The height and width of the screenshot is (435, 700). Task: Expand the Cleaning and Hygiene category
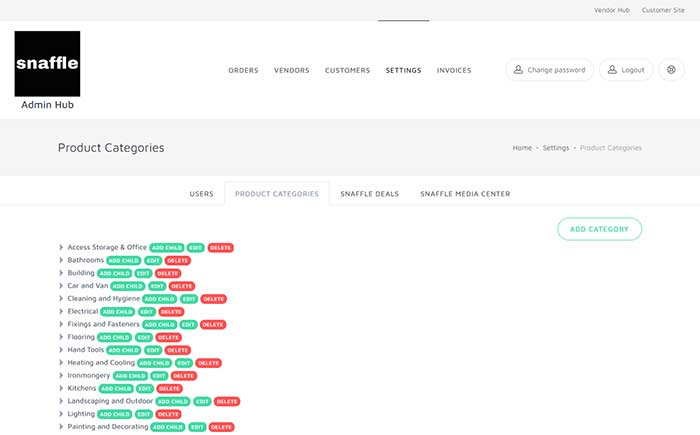click(61, 298)
